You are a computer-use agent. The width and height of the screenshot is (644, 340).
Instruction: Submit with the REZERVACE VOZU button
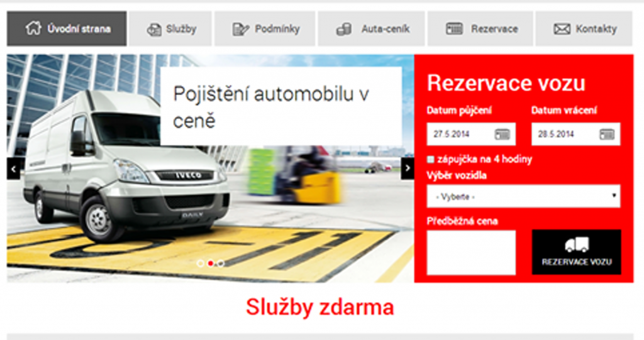click(x=577, y=252)
